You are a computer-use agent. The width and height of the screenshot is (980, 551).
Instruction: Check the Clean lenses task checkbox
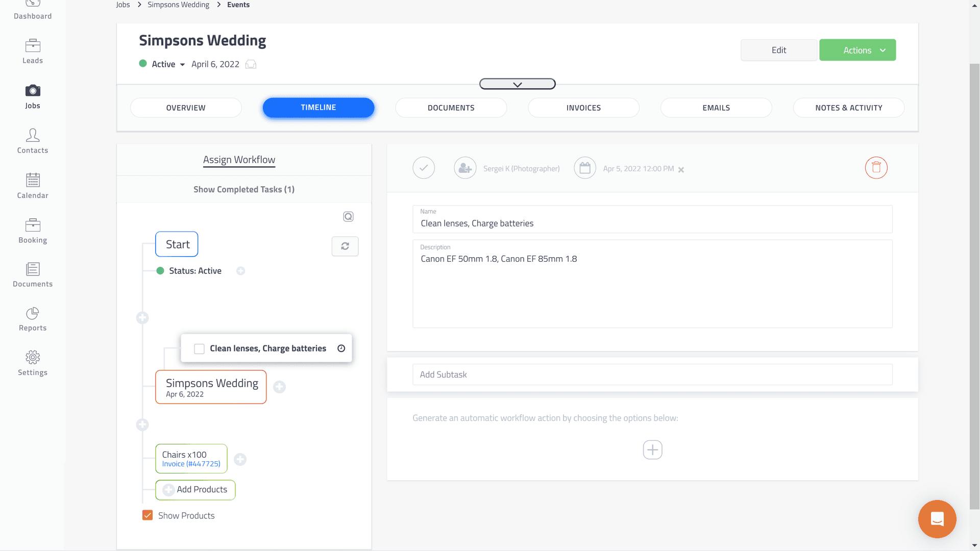[x=200, y=348]
